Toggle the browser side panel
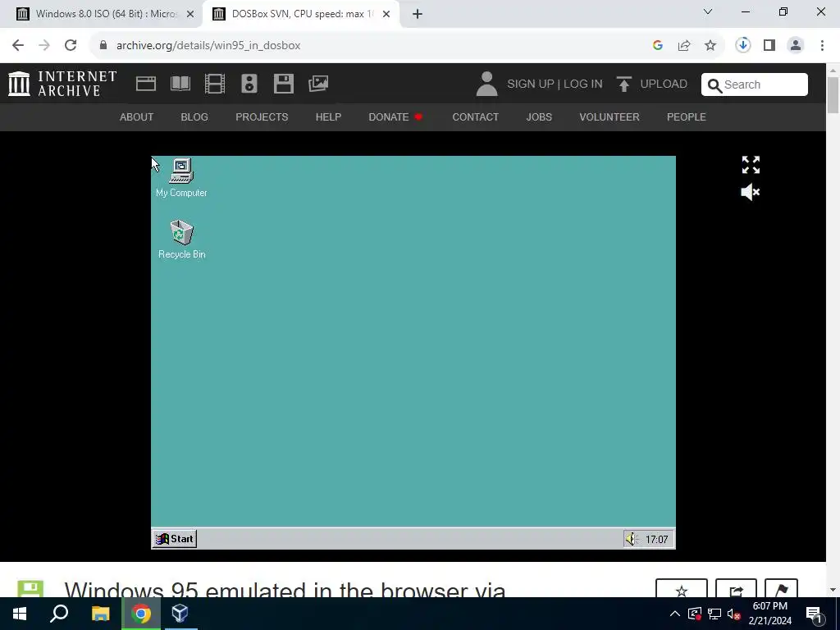This screenshot has height=630, width=840. (769, 46)
